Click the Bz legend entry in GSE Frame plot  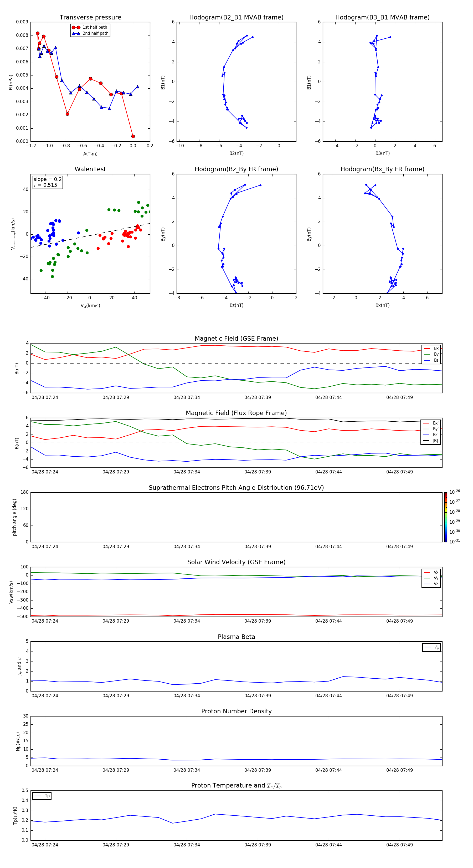(431, 360)
